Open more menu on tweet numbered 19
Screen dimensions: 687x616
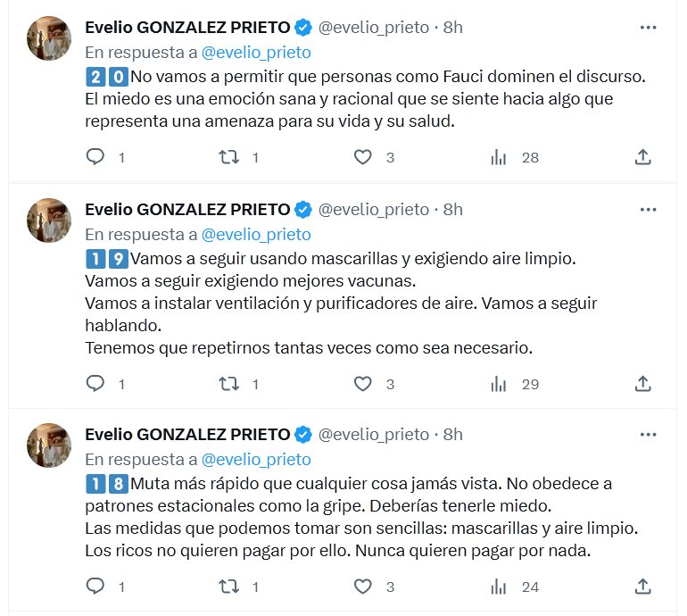point(649,210)
